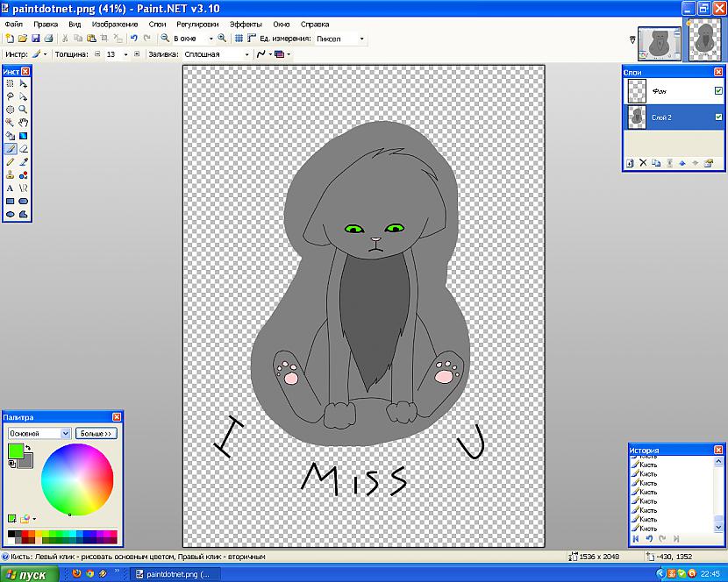Viewport: 728px width, 582px height.
Task: Choose the Lasso Select tool
Action: [11, 96]
